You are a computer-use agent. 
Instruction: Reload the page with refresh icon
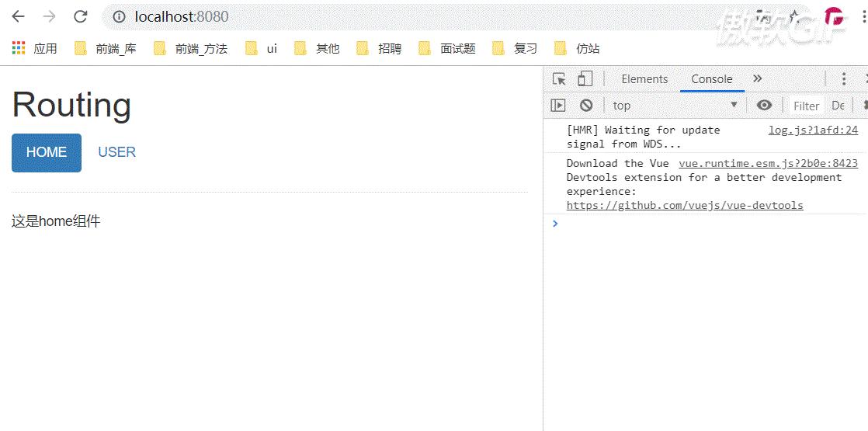(81, 16)
